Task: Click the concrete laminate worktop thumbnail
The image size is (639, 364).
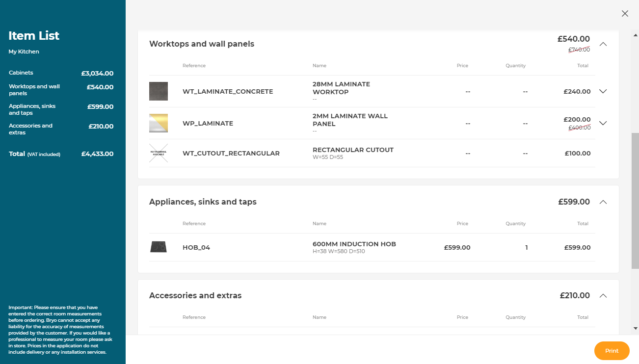Action: [159, 91]
